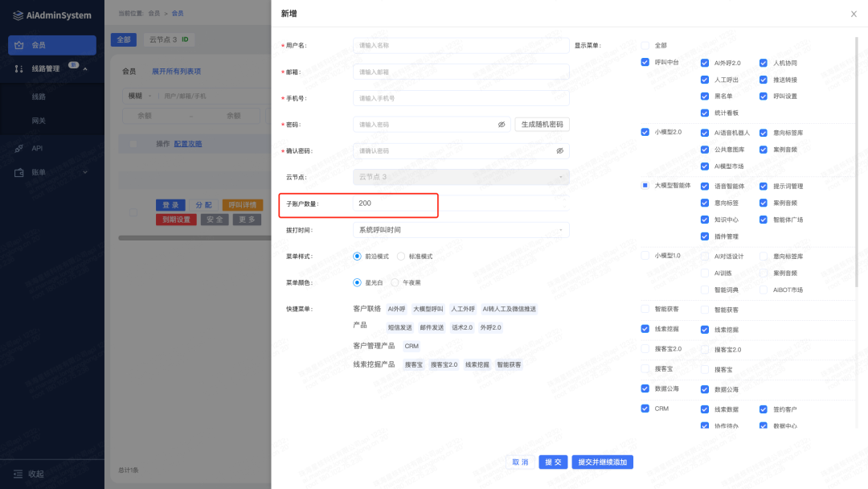Click the 收起 collapse icon at sidebar bottom
This screenshot has width=868, height=489.
[18, 474]
